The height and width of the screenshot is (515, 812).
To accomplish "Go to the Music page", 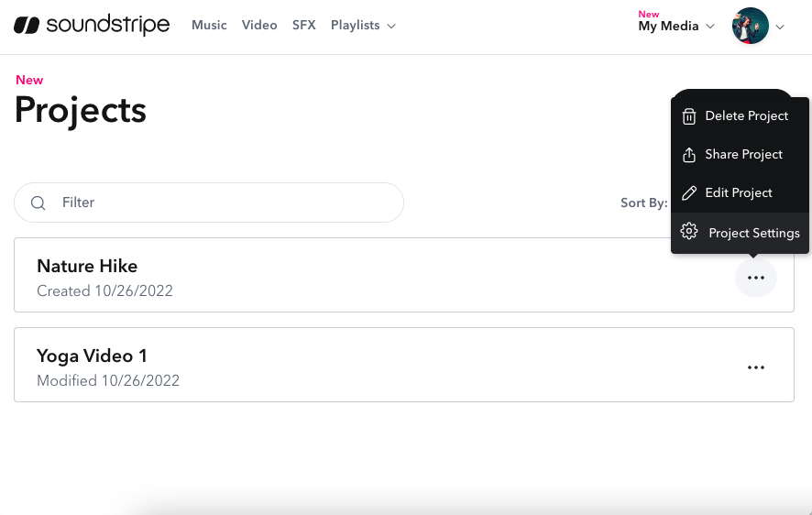I will point(209,26).
